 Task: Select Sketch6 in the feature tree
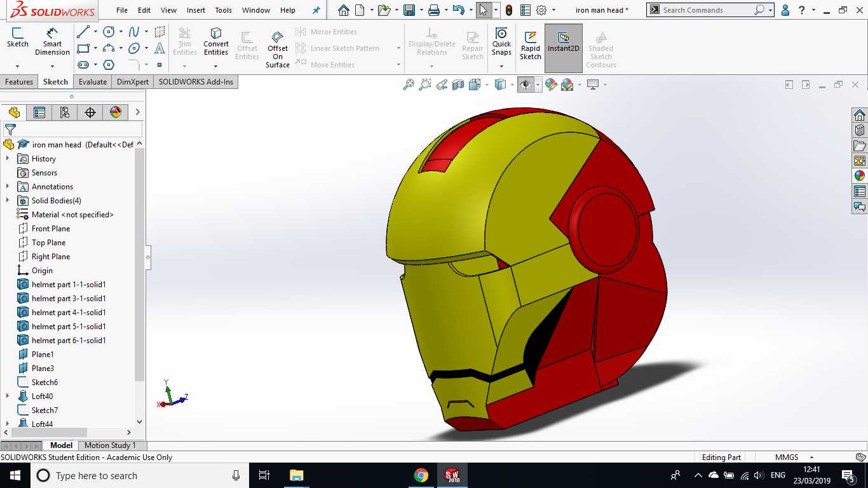pyautogui.click(x=44, y=383)
